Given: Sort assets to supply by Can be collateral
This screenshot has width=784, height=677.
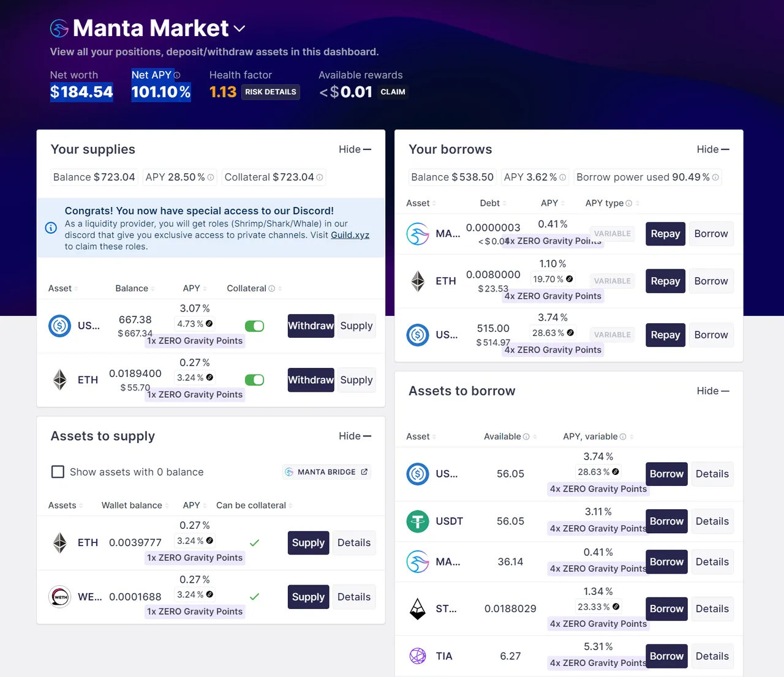Looking at the screenshot, I should [x=254, y=506].
